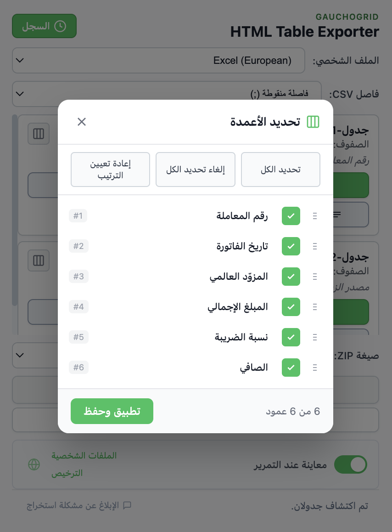Click the green columns icon in dialog header
392x532 pixels.
[x=313, y=122]
